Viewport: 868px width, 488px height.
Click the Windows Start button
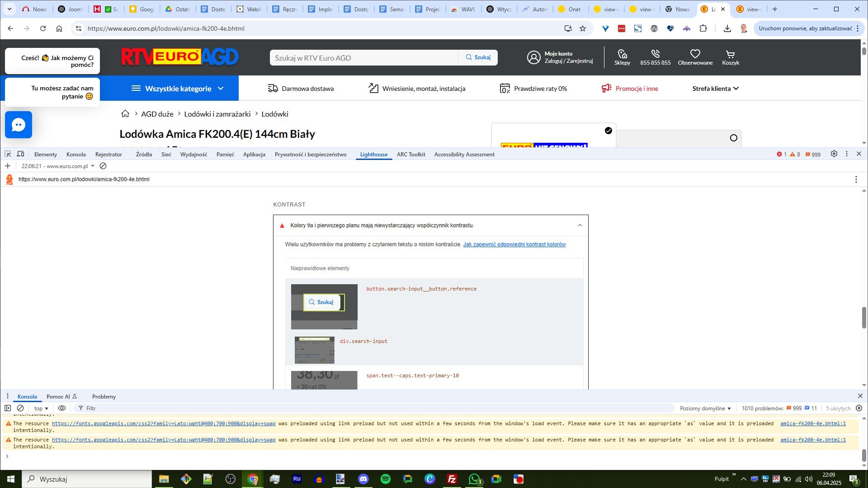pyautogui.click(x=11, y=479)
